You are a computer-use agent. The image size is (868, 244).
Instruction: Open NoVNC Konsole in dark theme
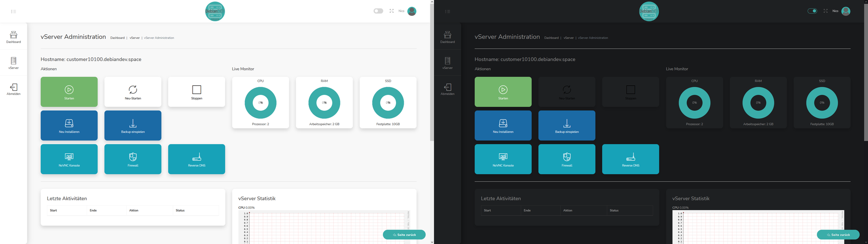pyautogui.click(x=503, y=159)
